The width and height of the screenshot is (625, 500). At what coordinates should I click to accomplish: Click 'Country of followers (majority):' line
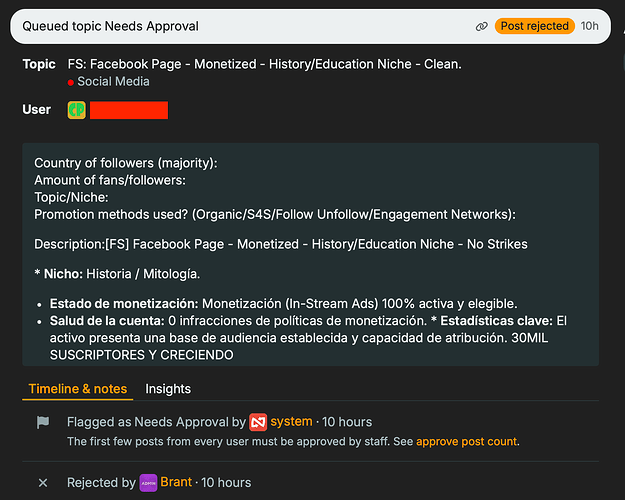(126, 163)
